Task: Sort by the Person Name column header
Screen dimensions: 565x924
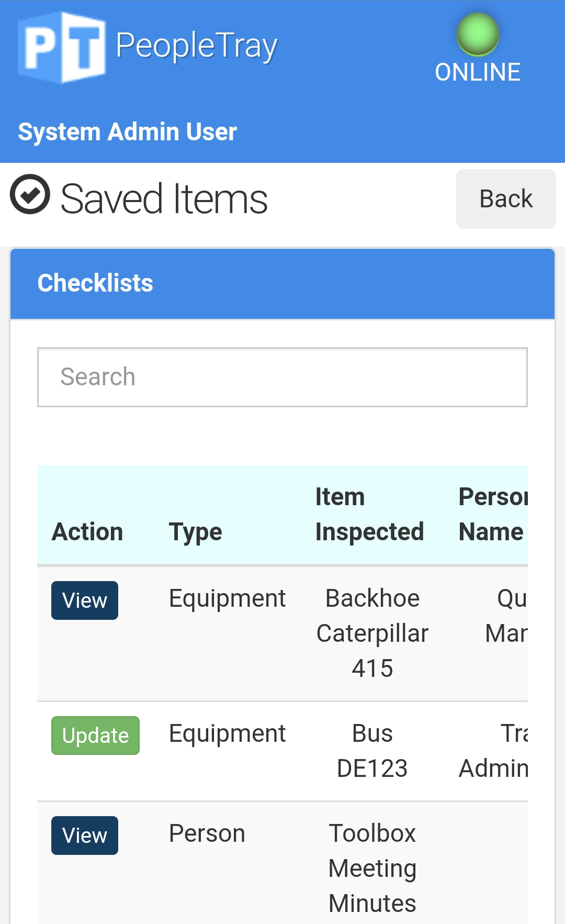Action: 492,514
